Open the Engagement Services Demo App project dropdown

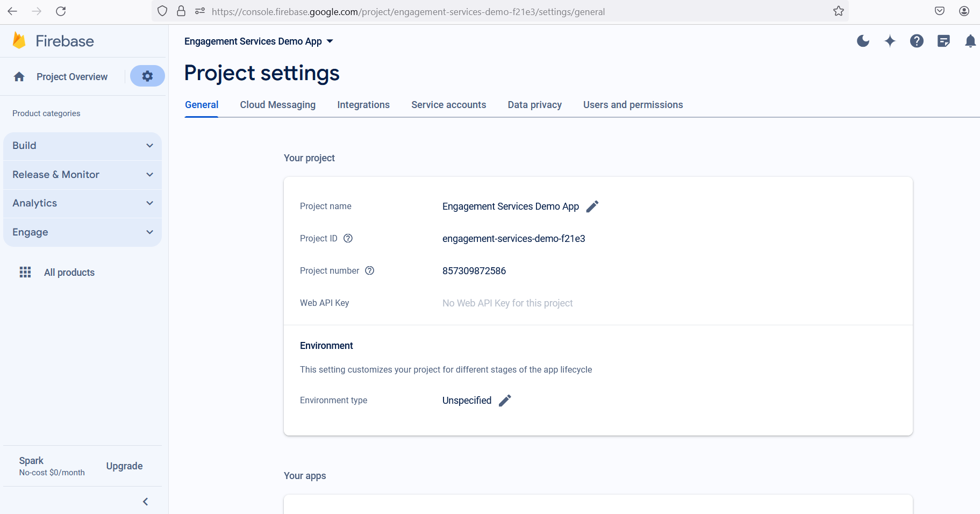(259, 41)
